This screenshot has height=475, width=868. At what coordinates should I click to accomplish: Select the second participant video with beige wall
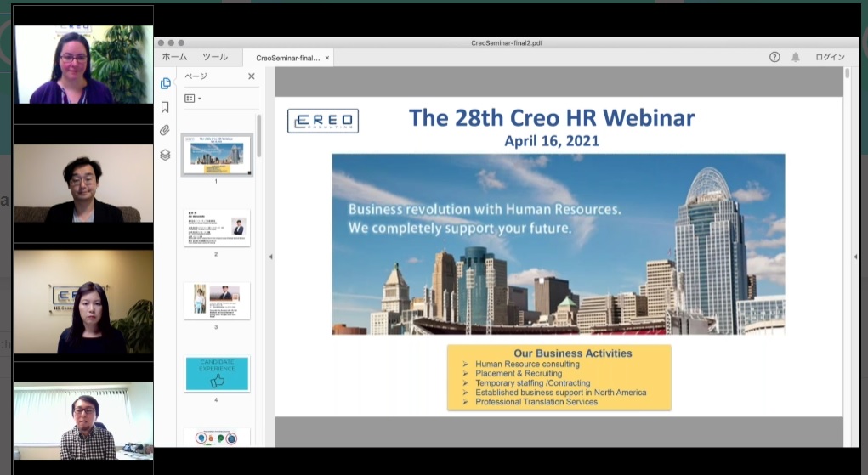tap(83, 184)
